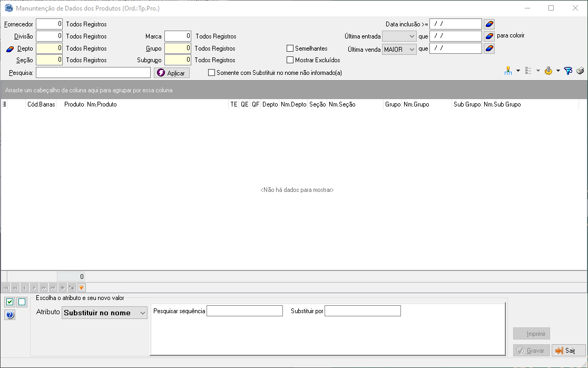Screen dimensions: 588x368
Task: Expand the arrow beside hierarchy grouping icon
Action: 518,71
